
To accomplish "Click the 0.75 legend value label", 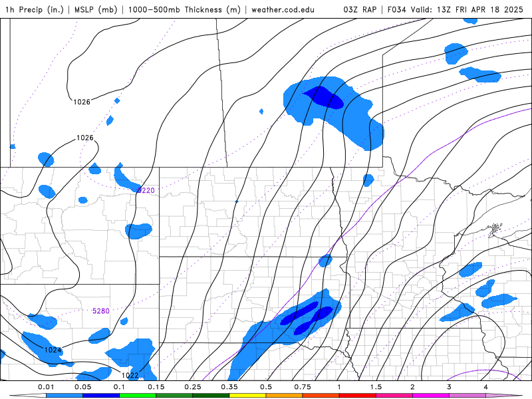I will 303,387.
